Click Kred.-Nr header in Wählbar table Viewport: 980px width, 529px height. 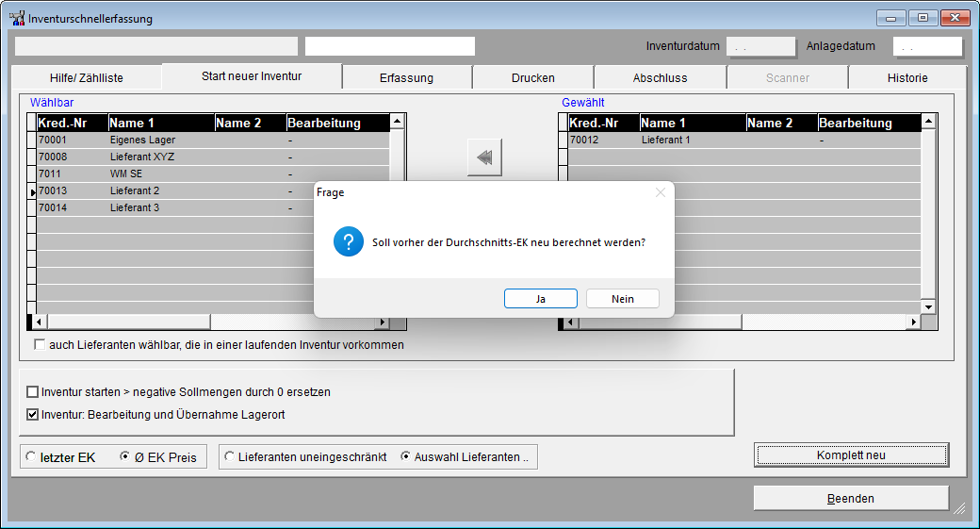point(72,123)
